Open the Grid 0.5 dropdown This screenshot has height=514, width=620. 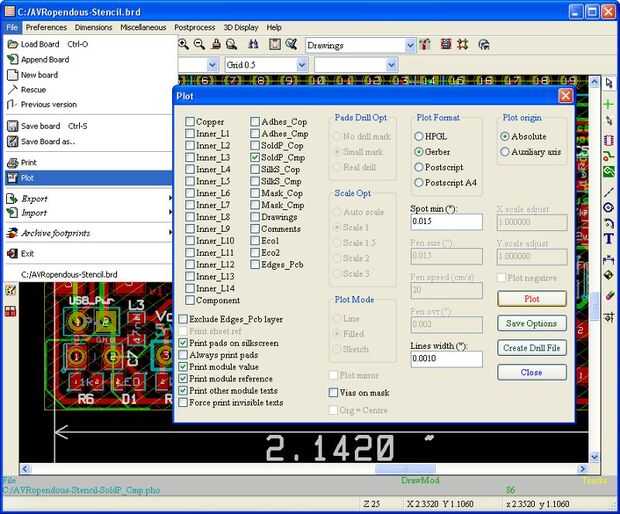pos(302,64)
